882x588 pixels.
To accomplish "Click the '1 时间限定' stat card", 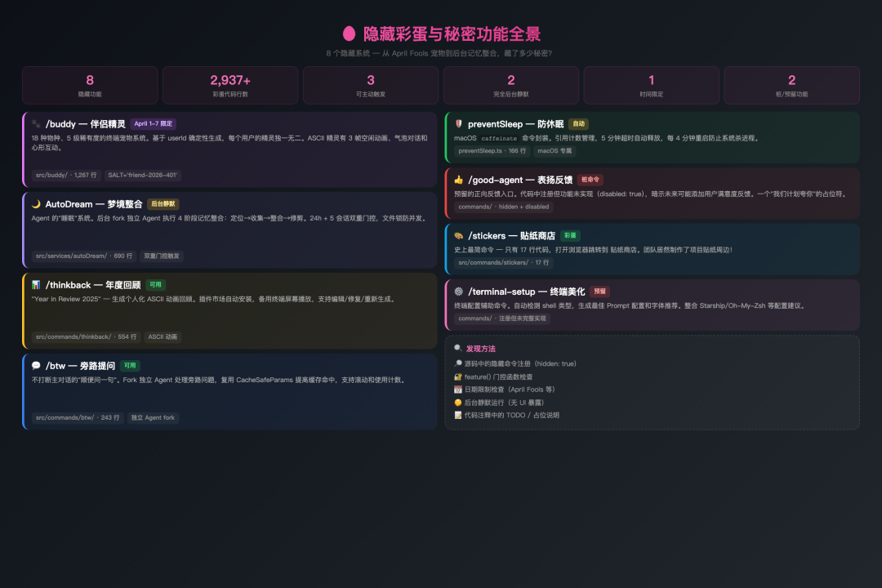I will [652, 86].
